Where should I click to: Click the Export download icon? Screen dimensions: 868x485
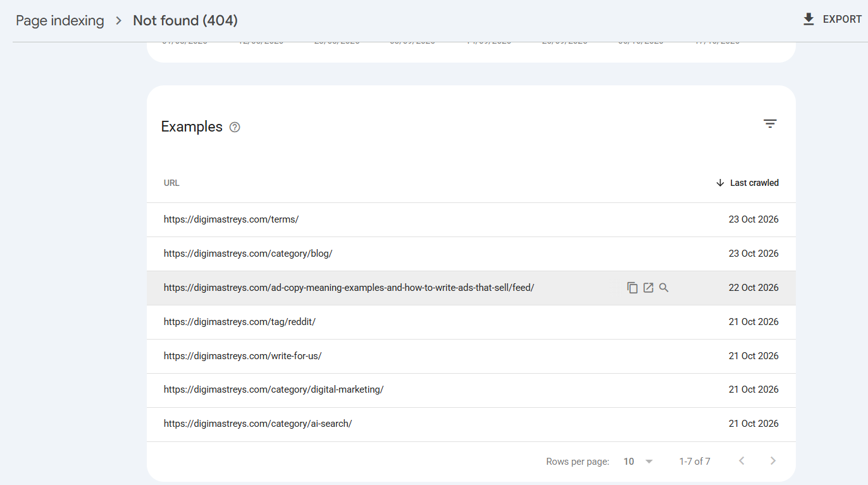(809, 20)
